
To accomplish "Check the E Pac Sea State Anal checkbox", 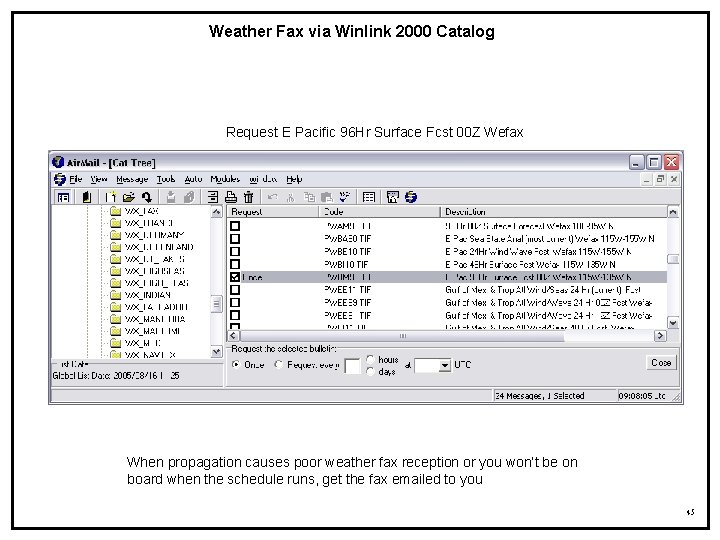I will pyautogui.click(x=235, y=239).
